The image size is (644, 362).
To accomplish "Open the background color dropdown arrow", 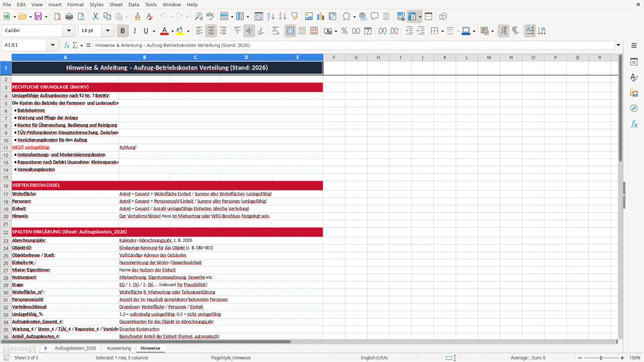I will (188, 31).
